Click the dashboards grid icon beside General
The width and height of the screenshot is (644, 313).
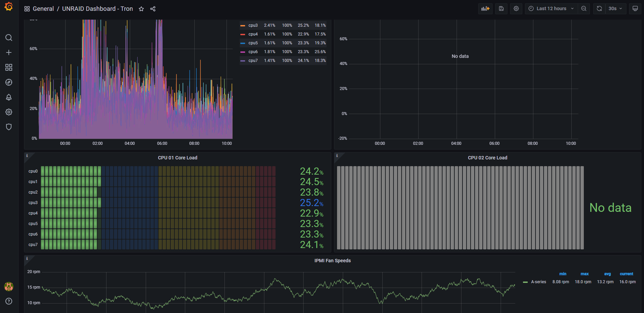click(27, 9)
